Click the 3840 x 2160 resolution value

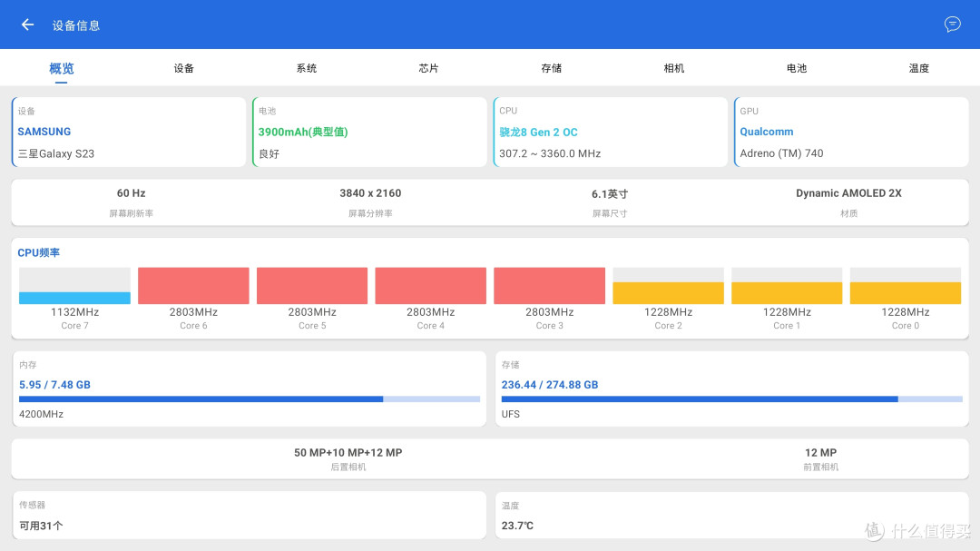coord(370,193)
